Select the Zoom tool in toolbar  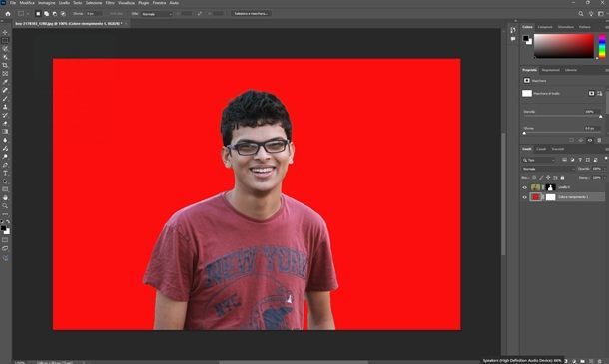tap(5, 206)
